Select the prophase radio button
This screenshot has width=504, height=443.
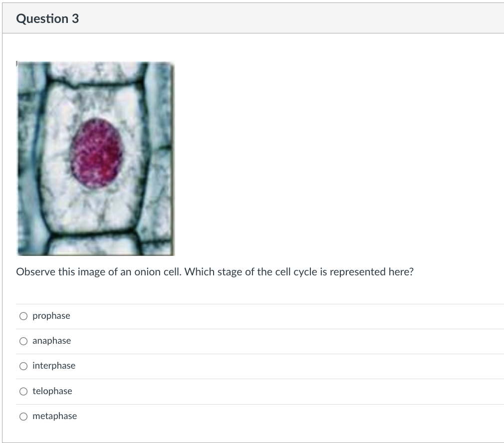click(23, 316)
